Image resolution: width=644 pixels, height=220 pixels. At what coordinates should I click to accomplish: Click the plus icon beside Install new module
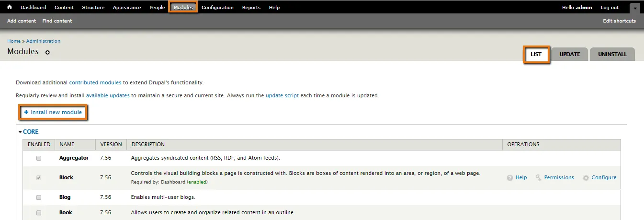tap(26, 112)
